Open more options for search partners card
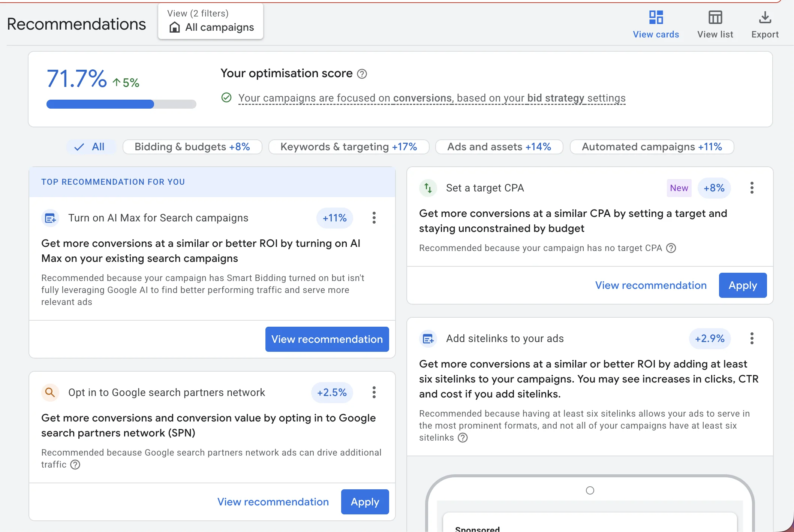Image resolution: width=794 pixels, height=532 pixels. (374, 392)
